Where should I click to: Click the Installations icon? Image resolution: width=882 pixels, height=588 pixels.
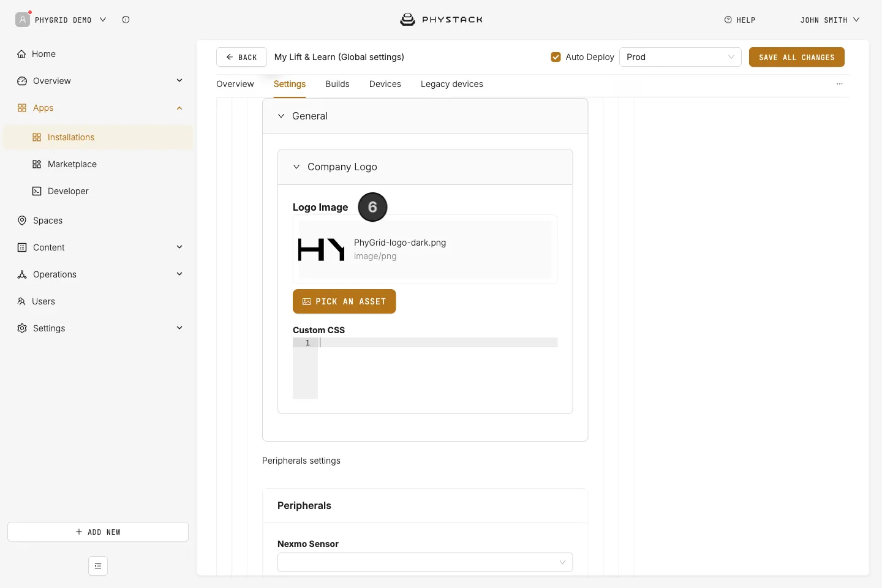(x=37, y=137)
